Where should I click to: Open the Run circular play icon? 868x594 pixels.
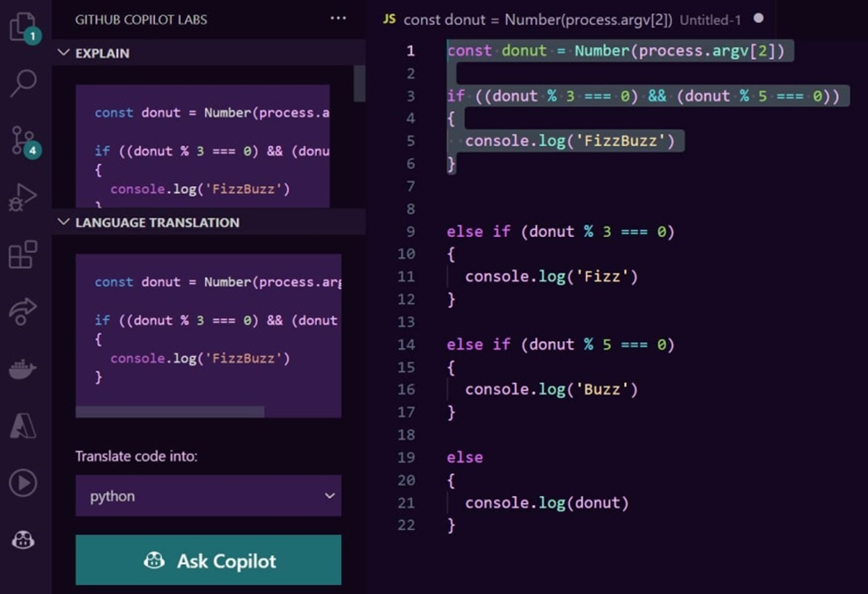point(22,484)
